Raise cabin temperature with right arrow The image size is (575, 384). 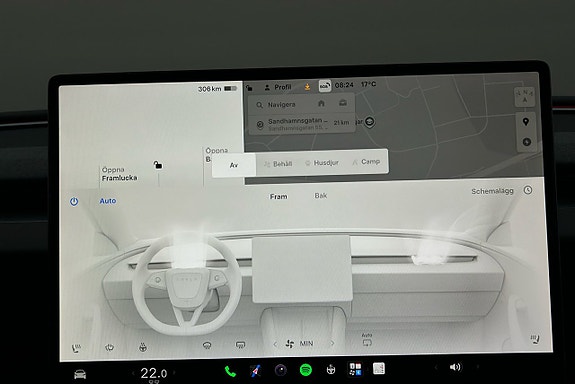pos(174,372)
